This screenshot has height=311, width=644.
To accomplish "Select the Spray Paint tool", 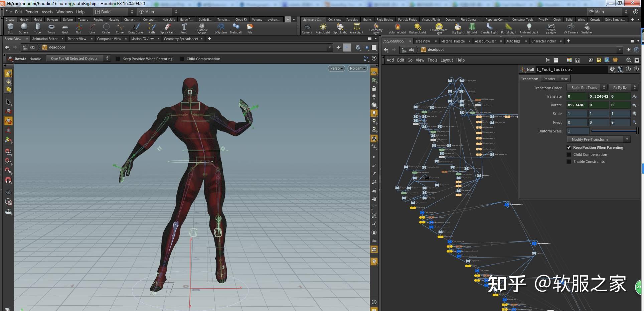I will click(x=168, y=28).
